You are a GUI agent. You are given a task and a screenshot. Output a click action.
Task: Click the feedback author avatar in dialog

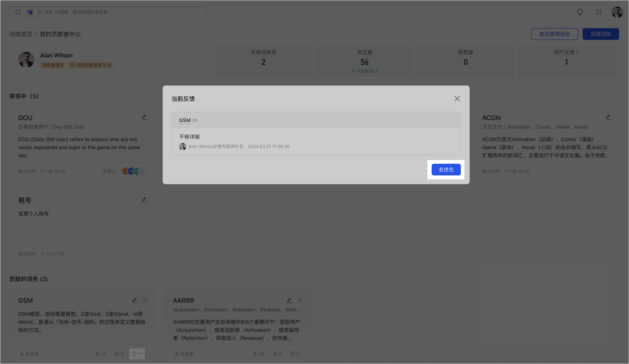(182, 147)
